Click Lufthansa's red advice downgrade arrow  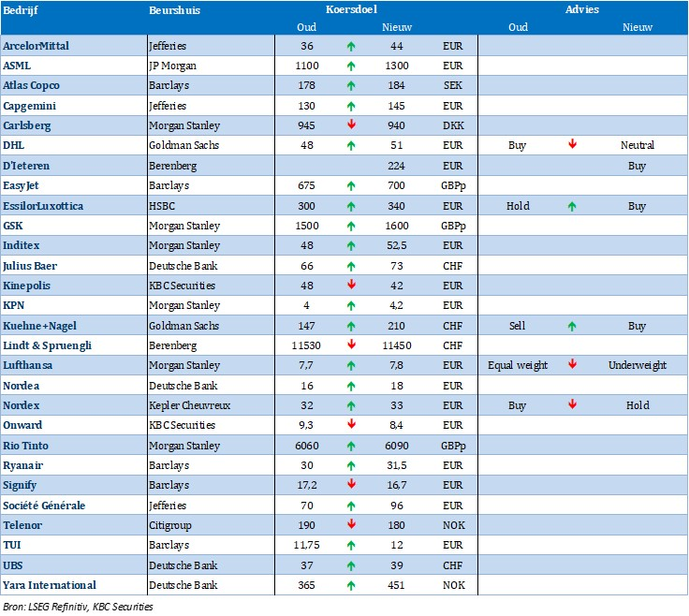572,365
